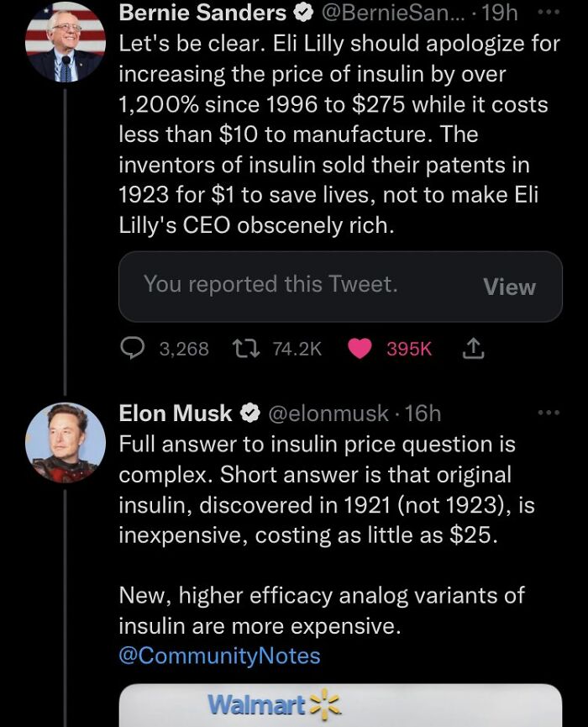Click the retweet icon showing 74.2K
This screenshot has width=588, height=727.
(244, 347)
